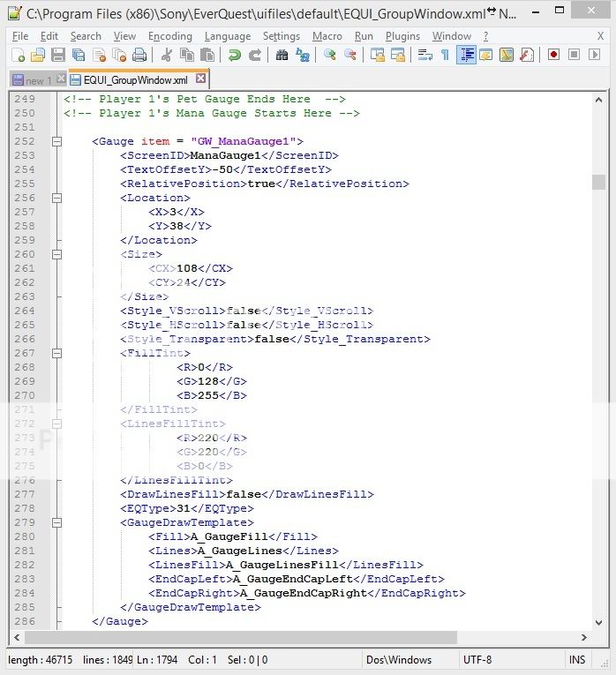Toggle the Show All Characters pilcrow button
Viewport: 616px width, 675px height.
tap(445, 55)
